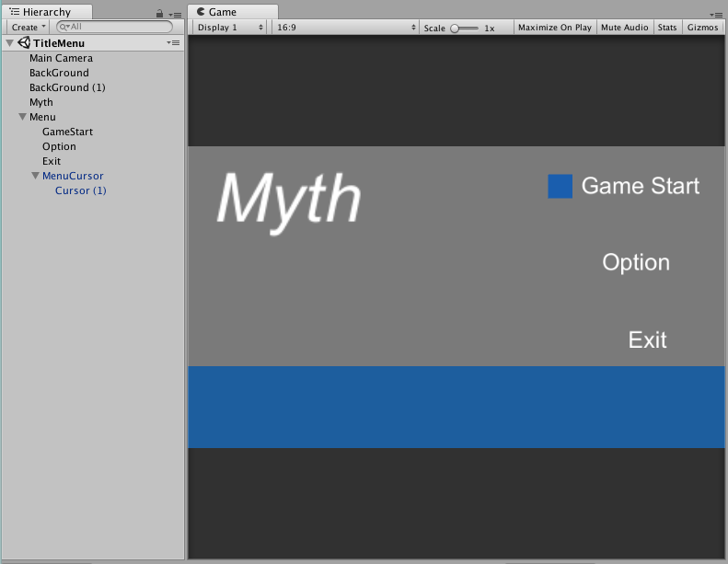Collapse the MenuCursor object
This screenshot has width=728, height=564.
pyautogui.click(x=35, y=176)
